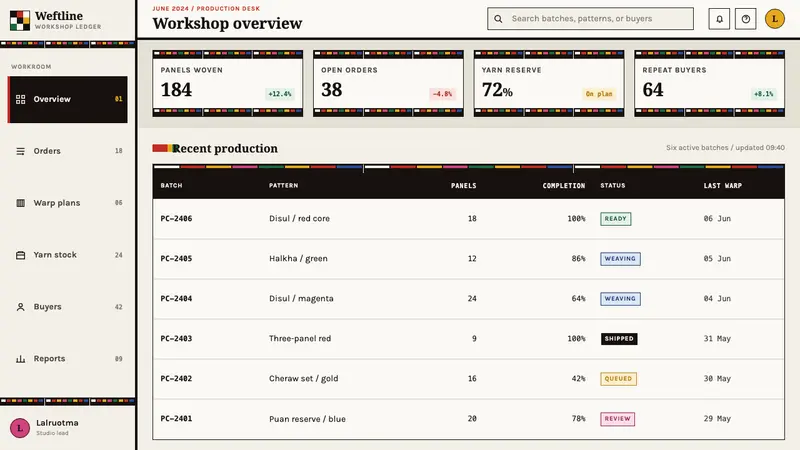Screen dimensions: 800x450
Task: Open batch PC-2404
Action: tap(177, 298)
